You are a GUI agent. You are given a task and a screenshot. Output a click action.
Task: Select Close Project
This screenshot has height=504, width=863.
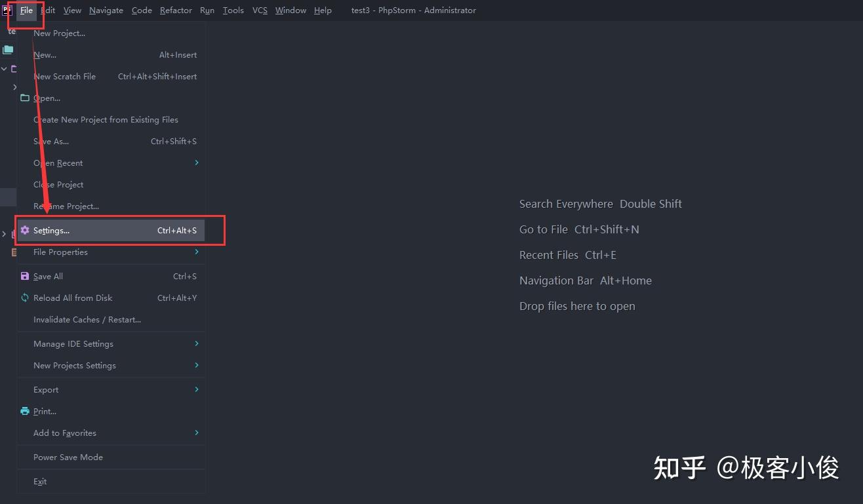click(111, 184)
